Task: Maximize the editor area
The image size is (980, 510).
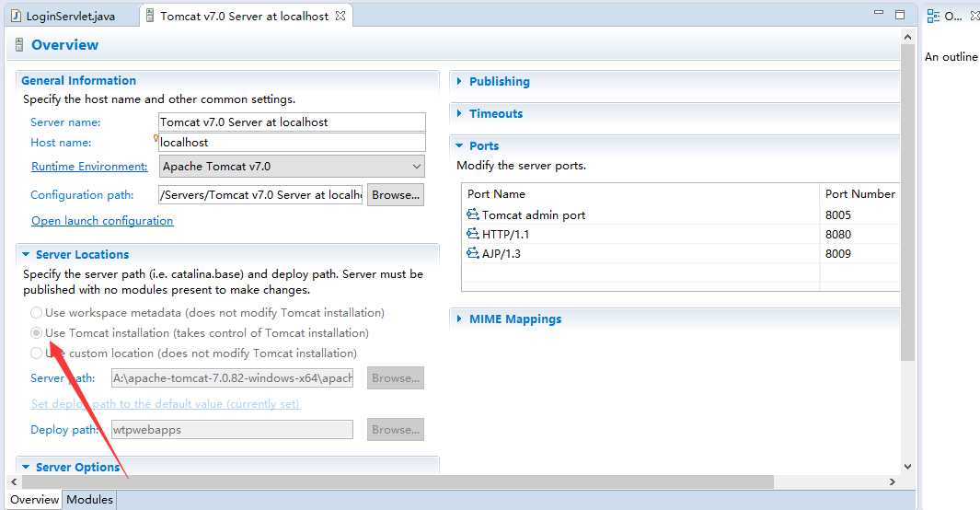Action: [x=900, y=15]
